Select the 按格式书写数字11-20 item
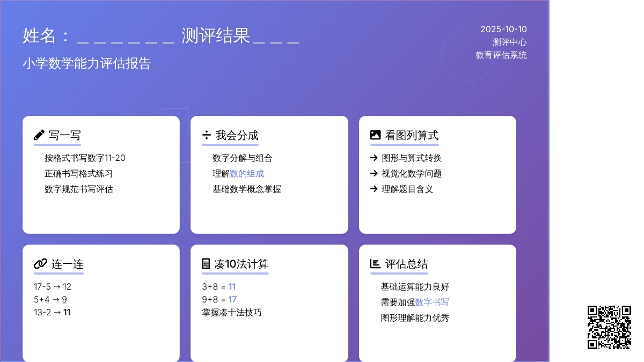Viewport: 644px width, 362px height. pos(85,158)
